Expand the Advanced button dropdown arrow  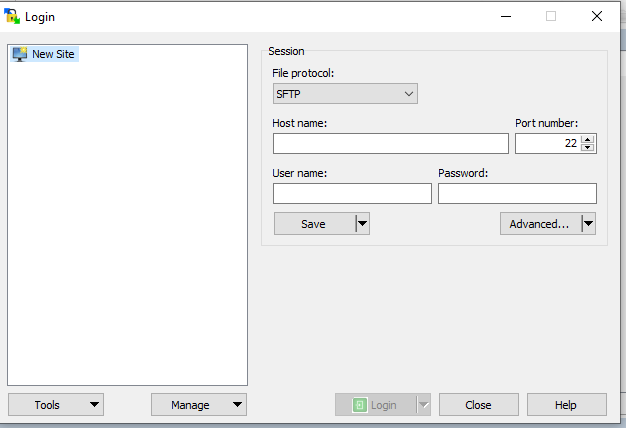pyautogui.click(x=588, y=224)
